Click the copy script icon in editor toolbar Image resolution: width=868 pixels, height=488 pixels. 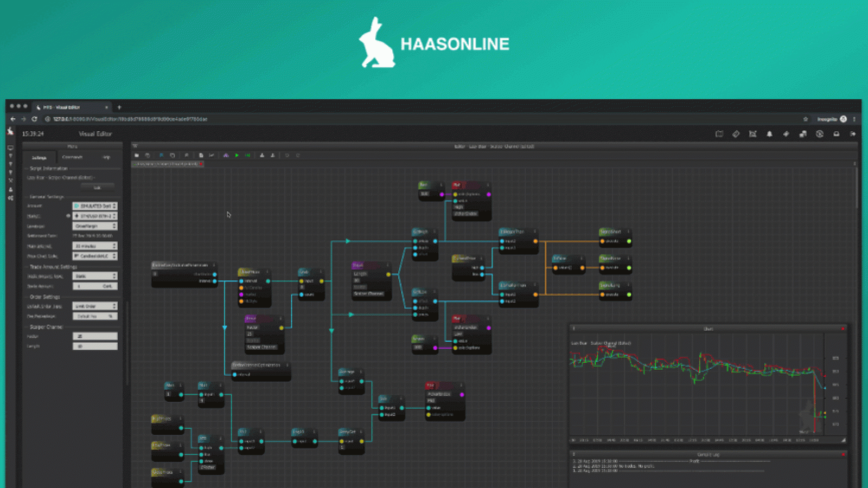(173, 156)
